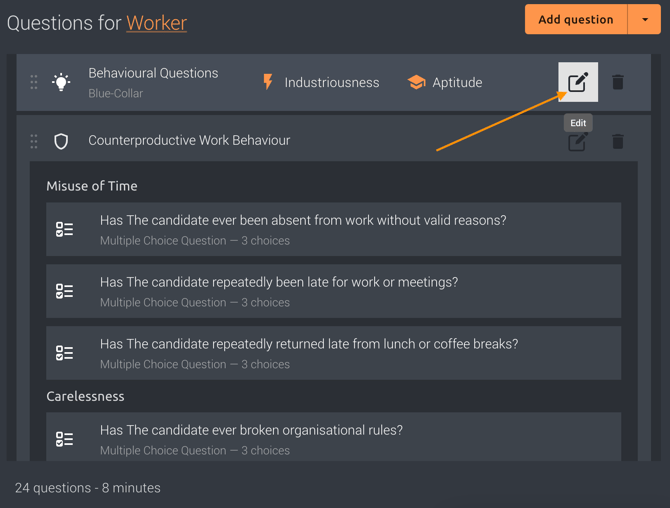Viewport: 670px width, 508px height.
Task: Open the Worker link in the heading
Action: pos(156,23)
